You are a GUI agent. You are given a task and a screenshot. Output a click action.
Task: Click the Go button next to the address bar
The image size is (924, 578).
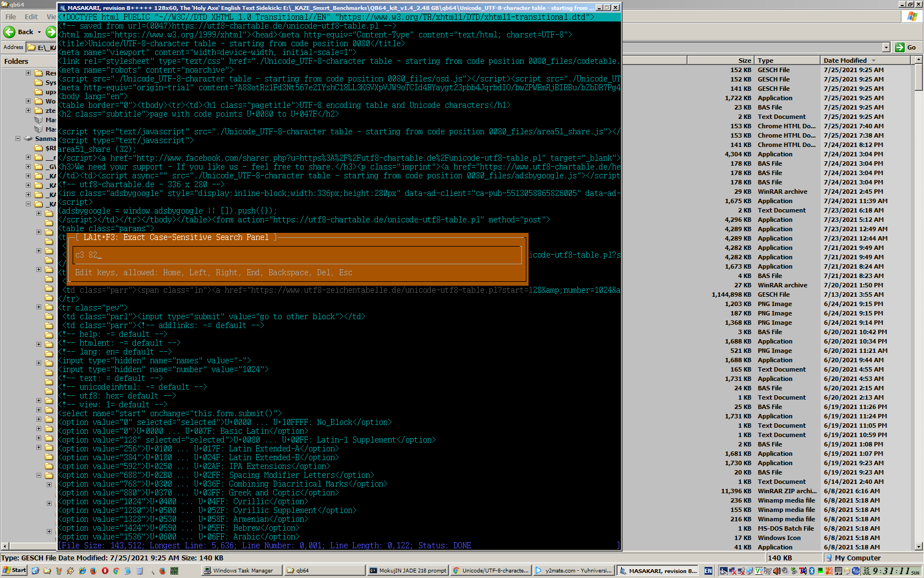906,47
